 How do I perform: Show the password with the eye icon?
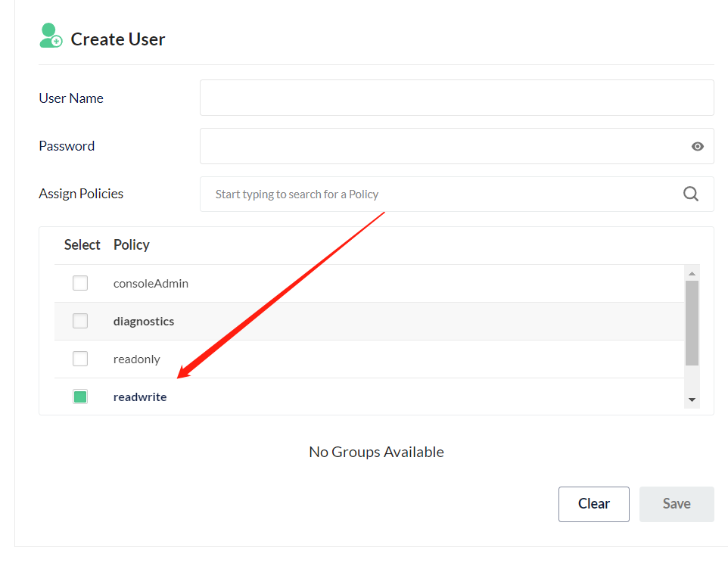(698, 146)
